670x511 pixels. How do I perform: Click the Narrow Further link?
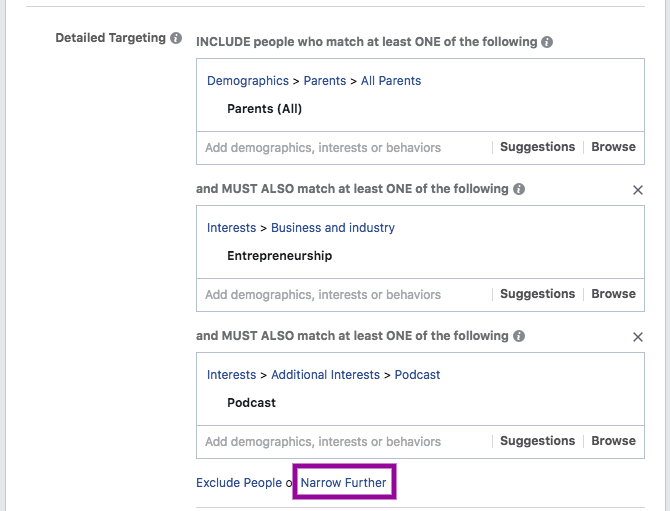point(343,483)
